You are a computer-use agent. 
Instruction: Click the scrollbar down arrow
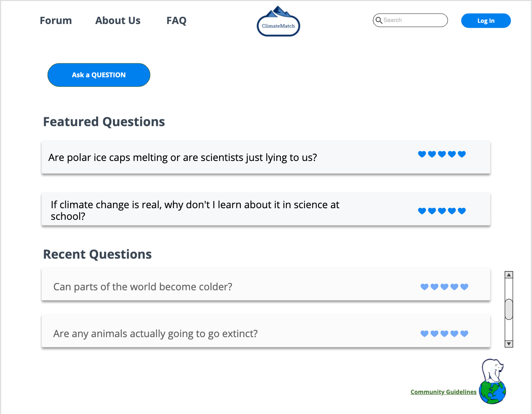(x=509, y=344)
